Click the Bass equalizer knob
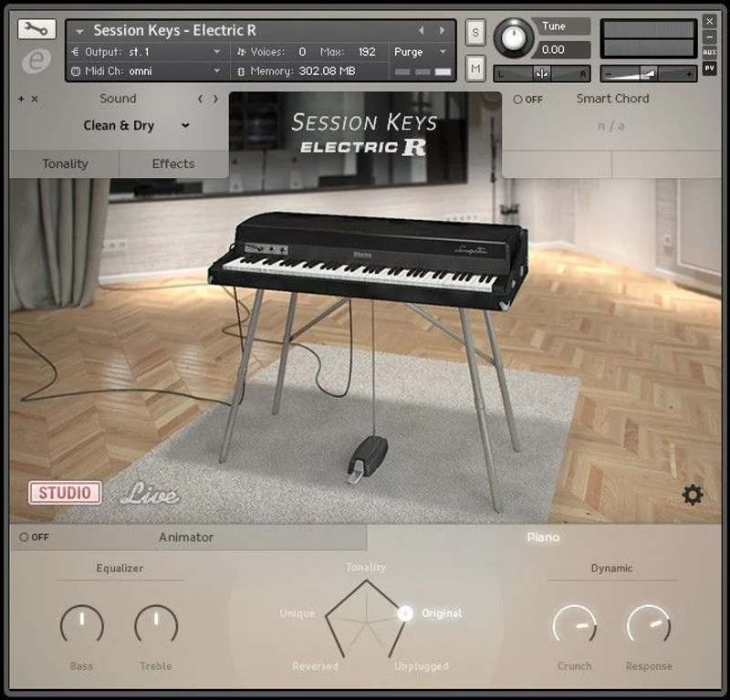Screen dimensions: 730x700 pyautogui.click(x=82, y=625)
